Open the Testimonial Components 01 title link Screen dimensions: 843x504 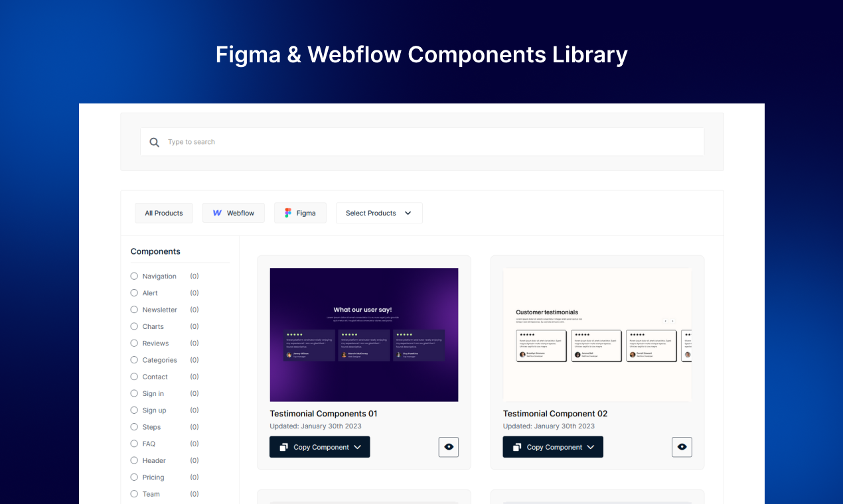coord(323,413)
